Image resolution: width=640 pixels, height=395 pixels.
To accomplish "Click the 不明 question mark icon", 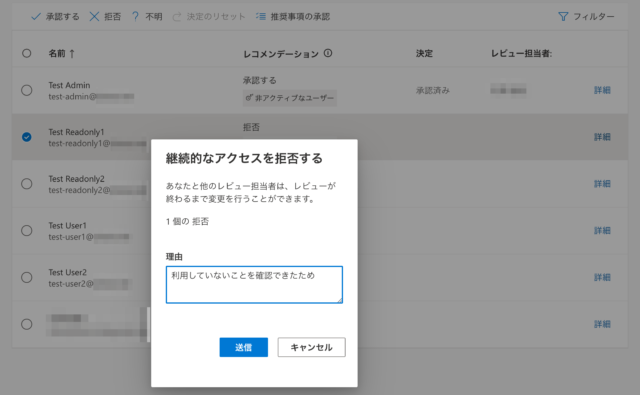I will click(136, 17).
